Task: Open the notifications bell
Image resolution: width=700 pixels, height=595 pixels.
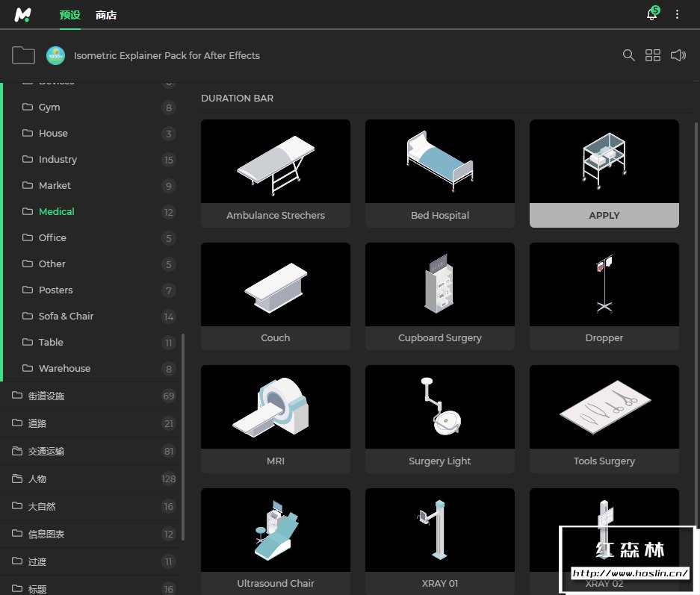Action: (x=652, y=14)
